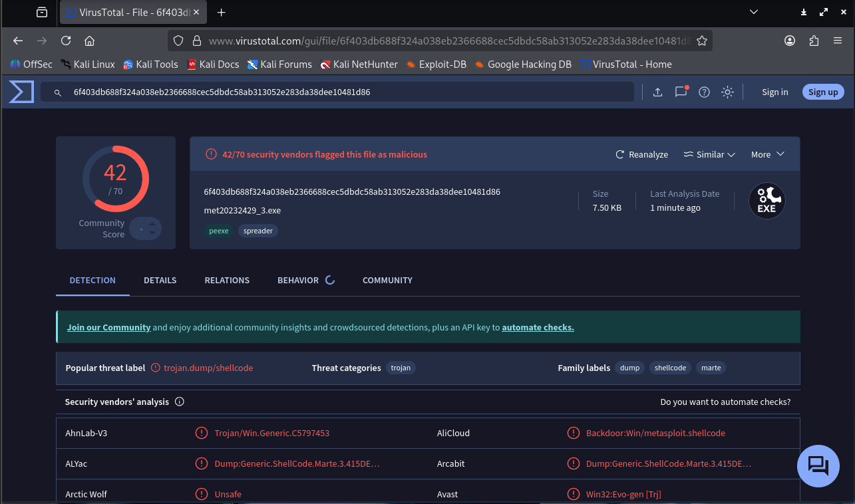Switch to the COMMUNITY tab
Screen dimensions: 855x504
387,280
